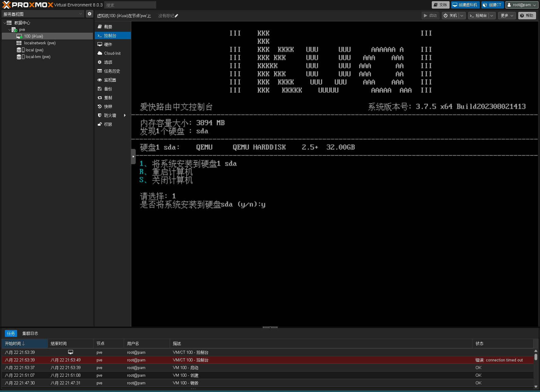The width and height of the screenshot is (540, 392).
Task: Open the 监视器 monitor page
Action: pyautogui.click(x=110, y=80)
